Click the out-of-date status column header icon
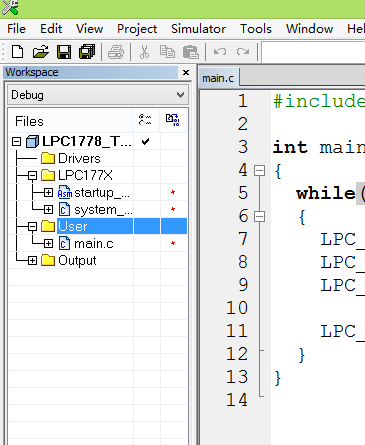 coord(173,120)
